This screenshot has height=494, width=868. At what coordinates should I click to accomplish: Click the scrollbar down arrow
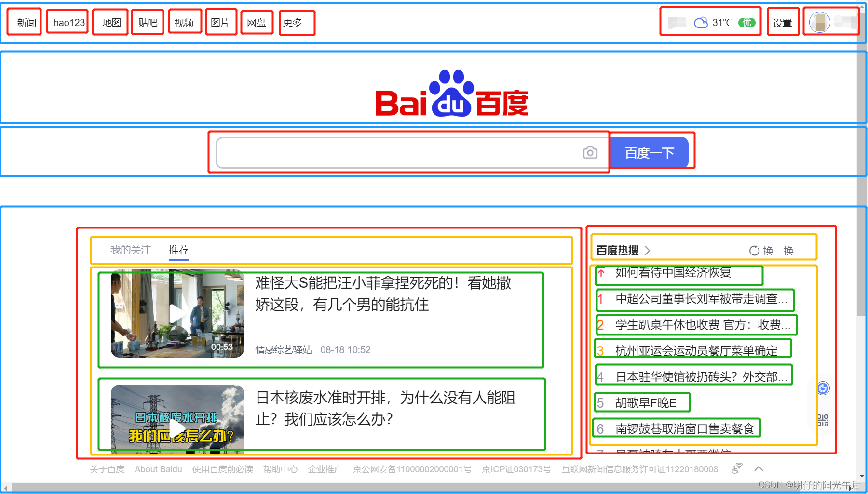click(x=861, y=477)
